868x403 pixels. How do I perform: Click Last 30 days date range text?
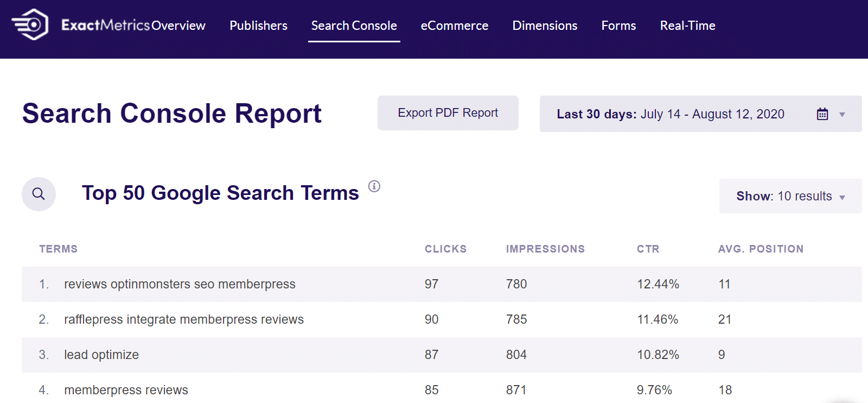[671, 114]
